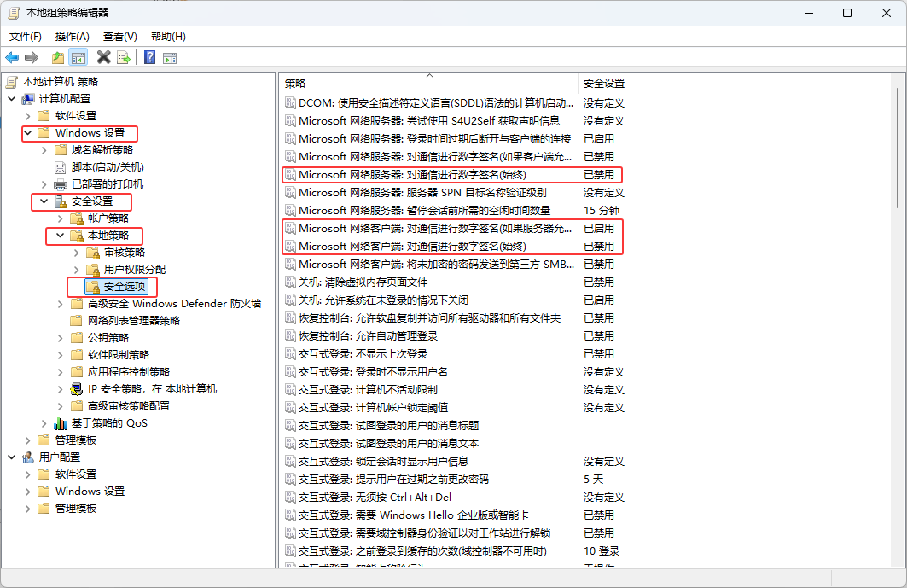Click the Back navigation arrow

[x=11, y=57]
